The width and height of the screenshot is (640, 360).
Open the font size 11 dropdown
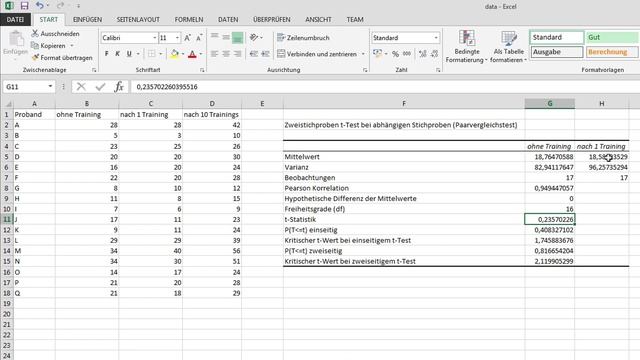pos(177,38)
